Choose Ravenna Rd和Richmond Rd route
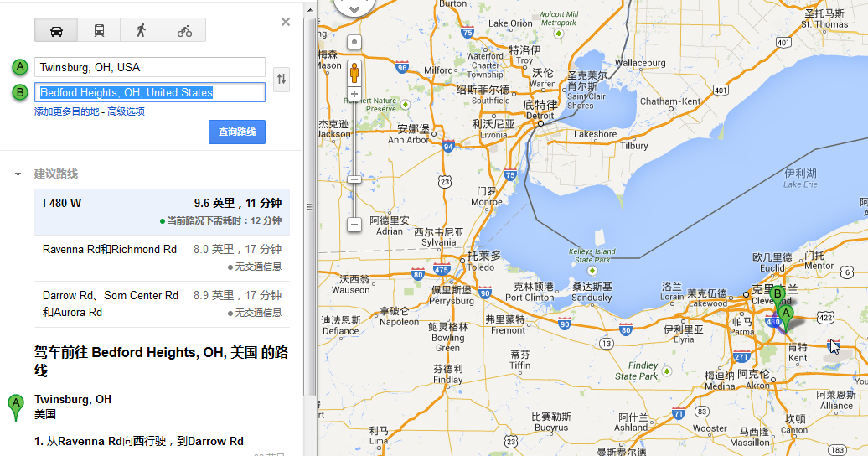The height and width of the screenshot is (456, 868). pyautogui.click(x=162, y=258)
